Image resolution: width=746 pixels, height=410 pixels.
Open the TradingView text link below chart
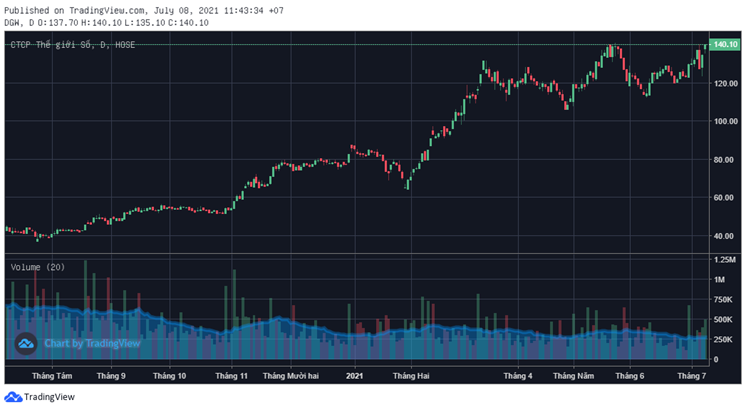tap(49, 397)
